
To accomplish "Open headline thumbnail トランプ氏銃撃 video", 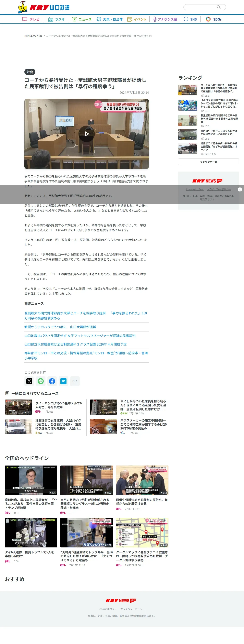I will point(31,480).
